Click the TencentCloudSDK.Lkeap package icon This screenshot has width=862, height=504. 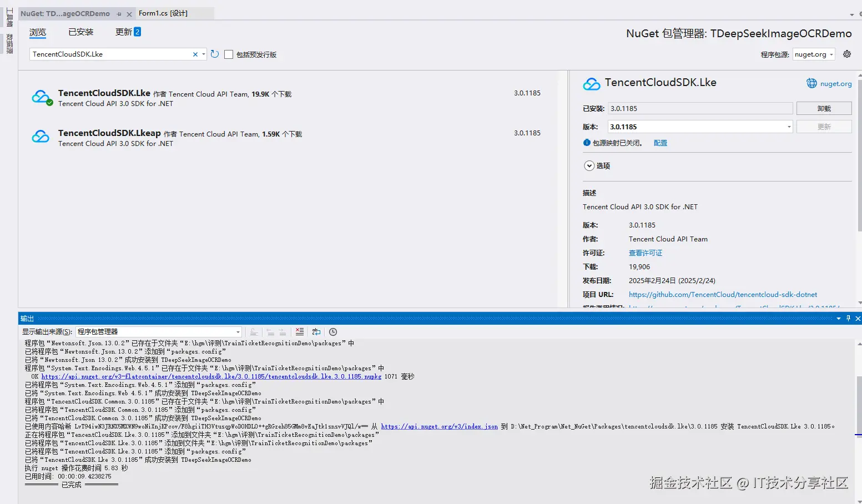coord(41,137)
